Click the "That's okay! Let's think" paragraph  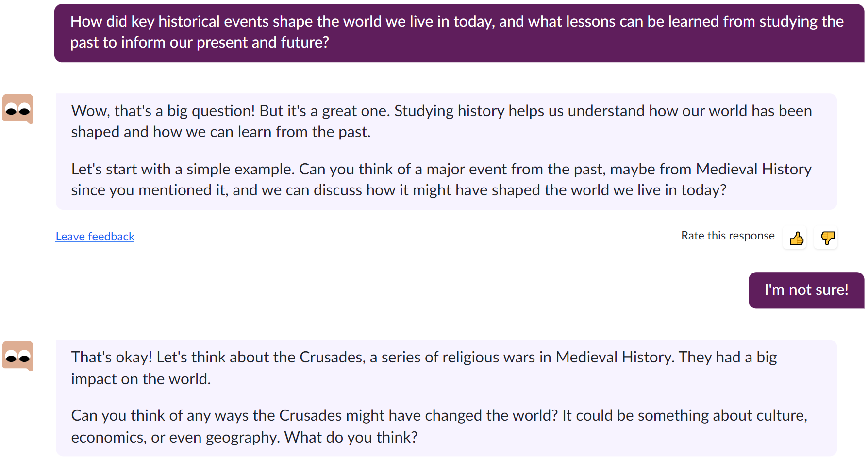423,368
